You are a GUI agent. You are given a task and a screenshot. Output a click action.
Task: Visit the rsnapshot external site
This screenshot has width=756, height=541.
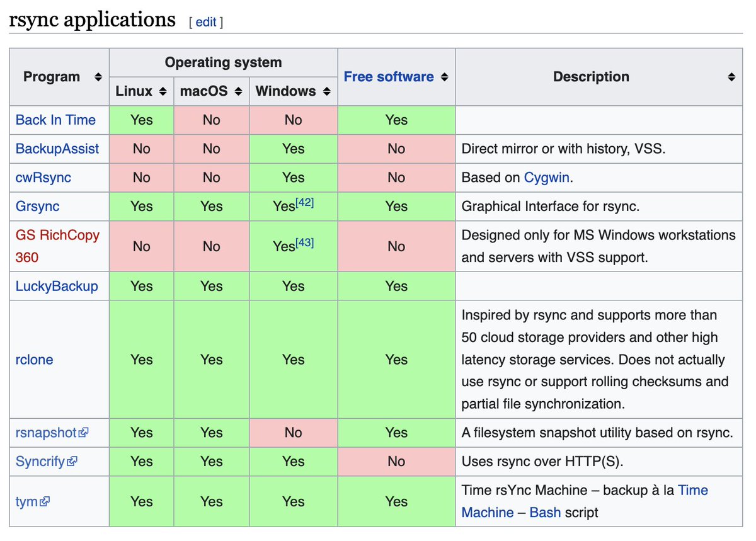tap(46, 433)
